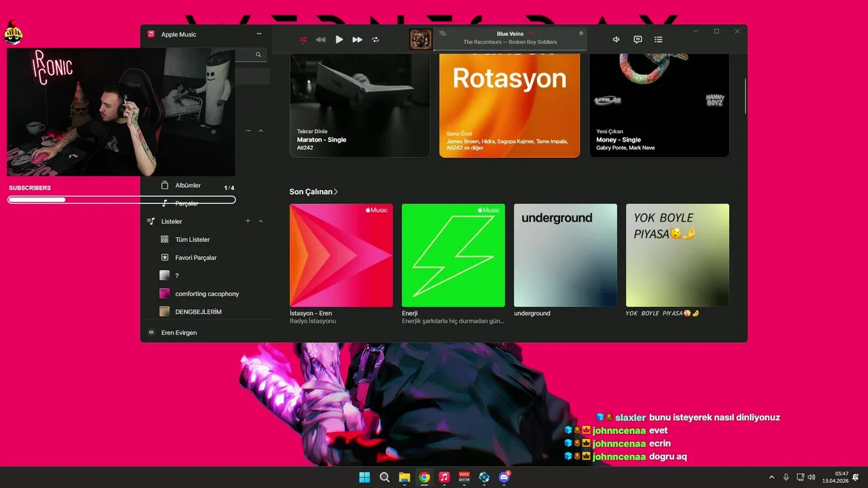Open system volume tray icon

[812, 477]
